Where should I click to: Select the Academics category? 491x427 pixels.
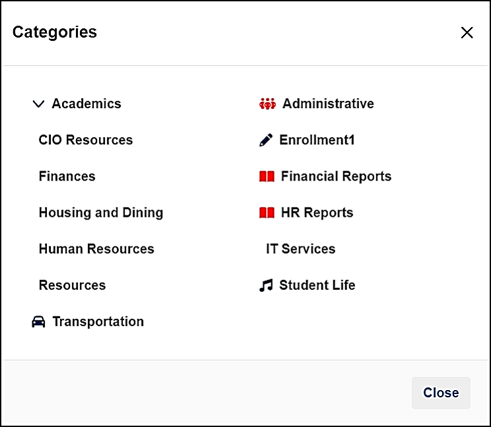[86, 104]
